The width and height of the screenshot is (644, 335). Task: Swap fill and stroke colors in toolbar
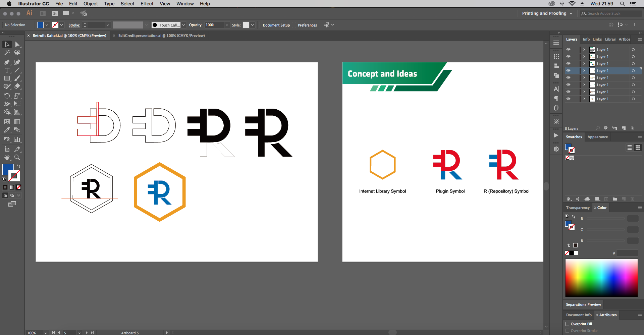tap(19, 166)
